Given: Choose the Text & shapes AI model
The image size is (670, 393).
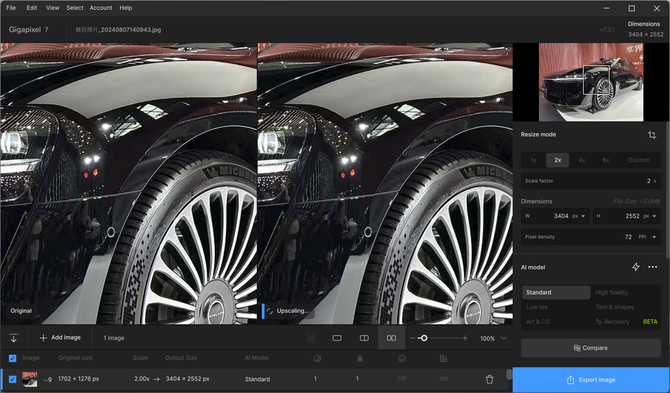Looking at the screenshot, I should pos(614,307).
